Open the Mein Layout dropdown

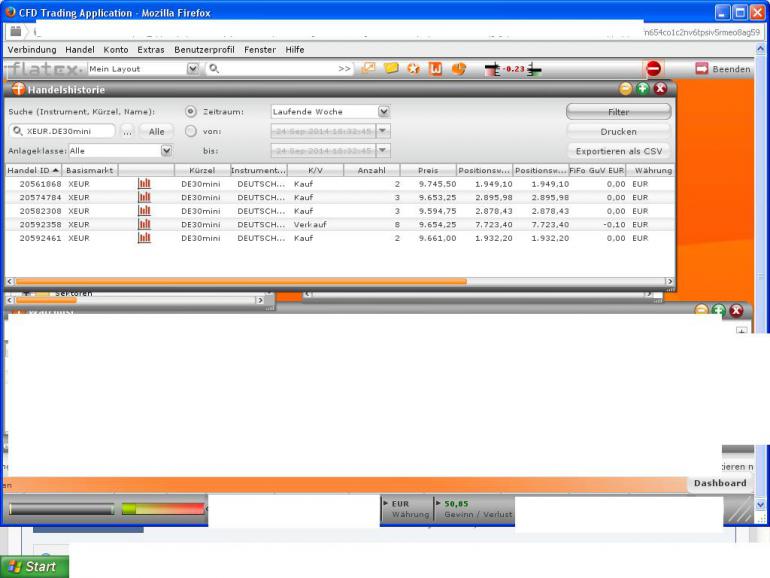[x=192, y=69]
